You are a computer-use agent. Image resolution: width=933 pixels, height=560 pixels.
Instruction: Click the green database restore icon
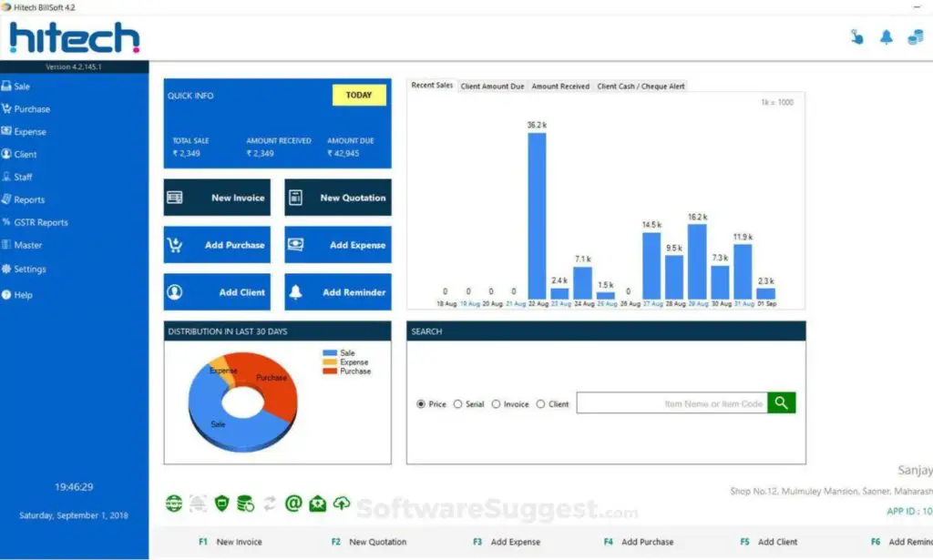[x=245, y=504]
